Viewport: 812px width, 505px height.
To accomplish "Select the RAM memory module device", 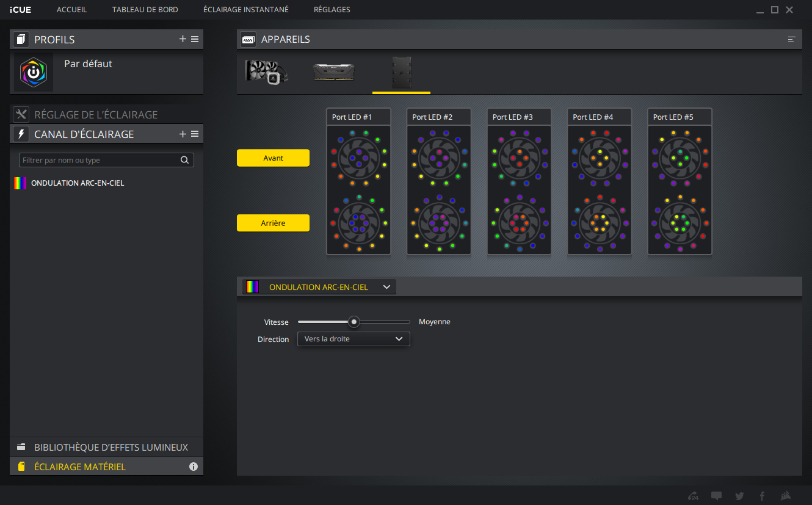I will click(x=334, y=72).
